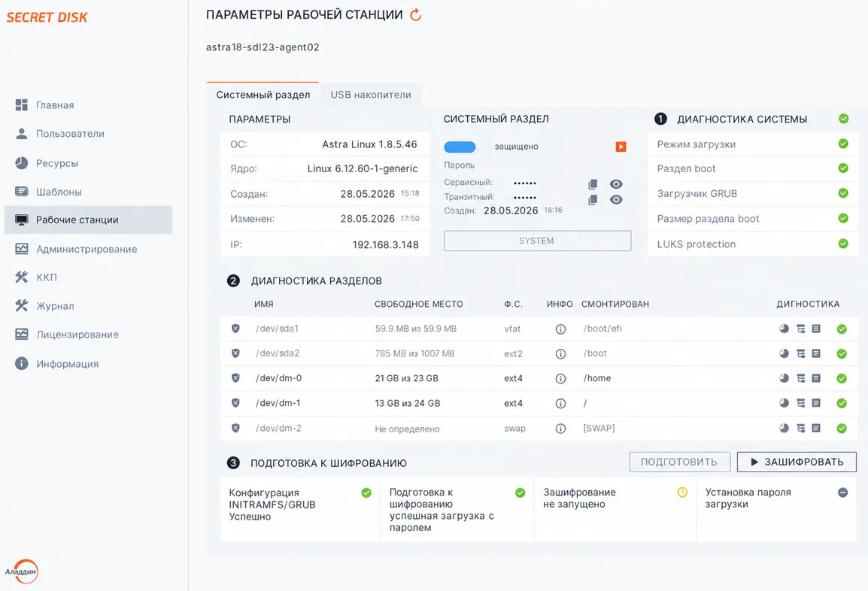Image resolution: width=868 pixels, height=591 pixels.
Task: Open info for /dev/sda1 partition
Action: coord(561,329)
